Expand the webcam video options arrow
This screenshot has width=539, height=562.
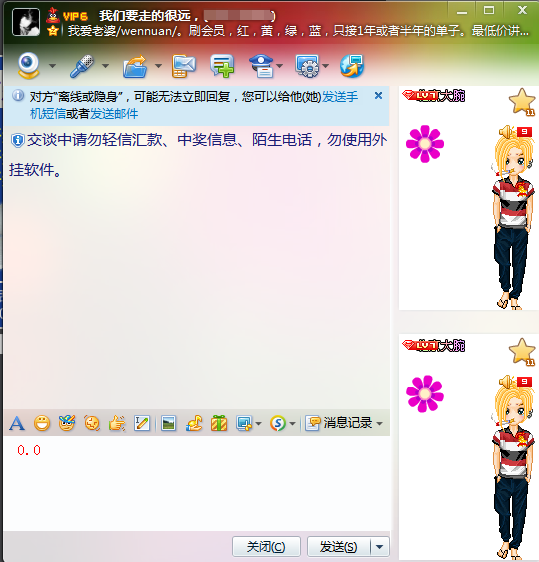coord(52,66)
